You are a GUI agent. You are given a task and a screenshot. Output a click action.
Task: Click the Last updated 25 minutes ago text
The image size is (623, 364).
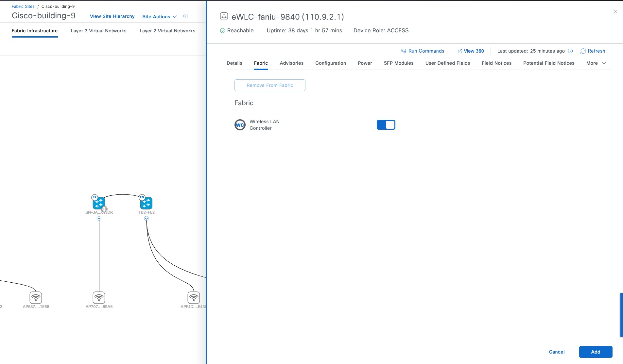tap(531, 51)
